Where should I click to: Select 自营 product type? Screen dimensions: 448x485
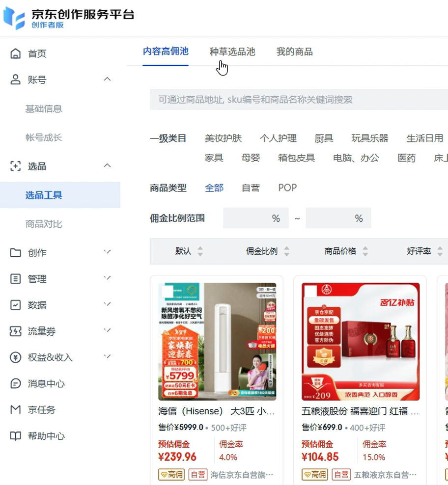(251, 188)
